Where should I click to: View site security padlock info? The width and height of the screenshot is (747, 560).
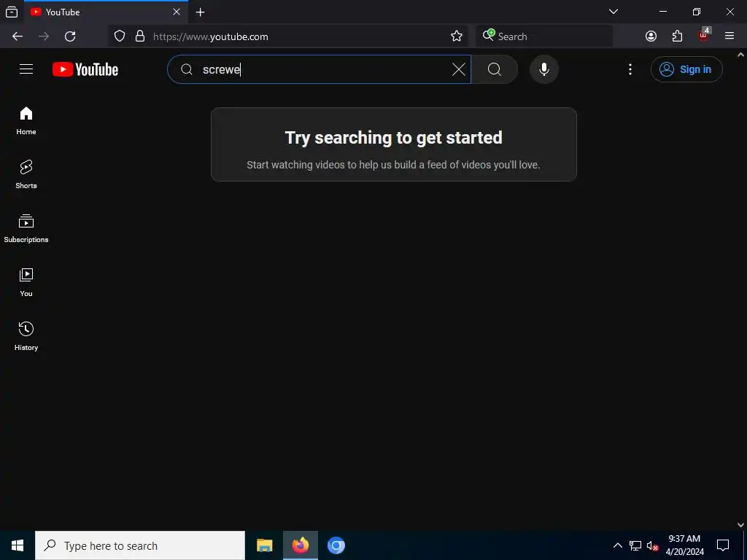click(140, 36)
